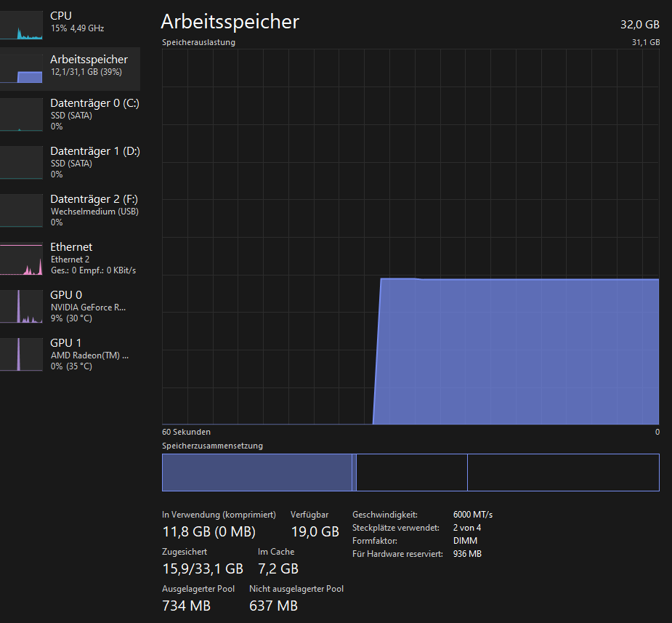Open Datenträger 0 (C:) performance view
Screen dimensions: 672x623
[x=70, y=114]
